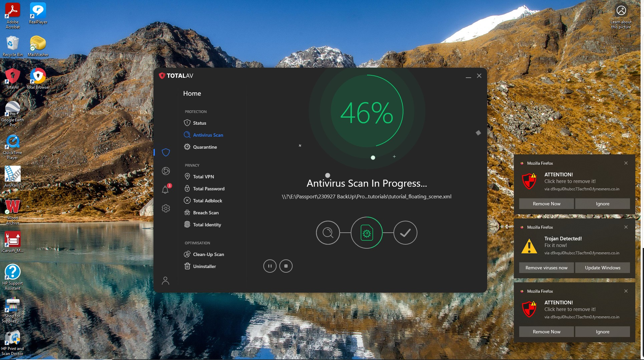Open RealPlayer desktop shortcut

pyautogui.click(x=38, y=14)
